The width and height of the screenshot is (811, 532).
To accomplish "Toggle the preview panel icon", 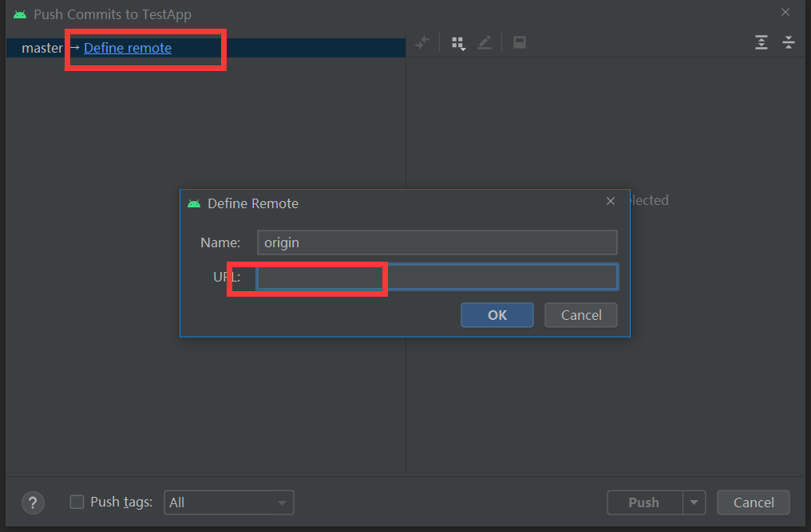I will (x=520, y=42).
